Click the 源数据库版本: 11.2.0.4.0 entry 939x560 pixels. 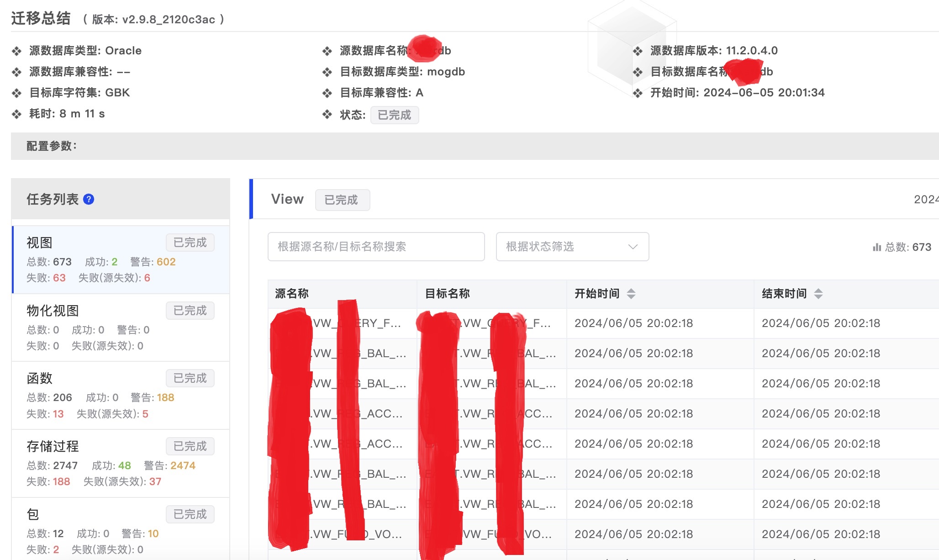click(x=714, y=51)
